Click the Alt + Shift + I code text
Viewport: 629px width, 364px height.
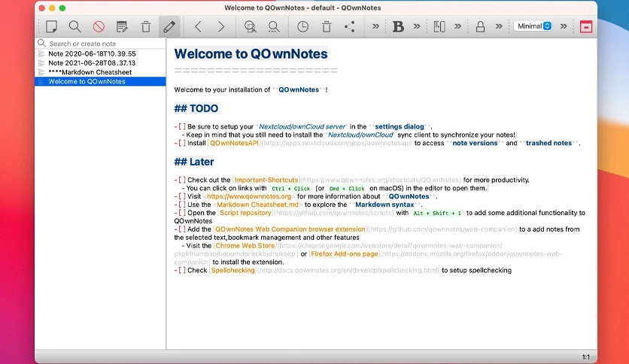click(x=437, y=214)
